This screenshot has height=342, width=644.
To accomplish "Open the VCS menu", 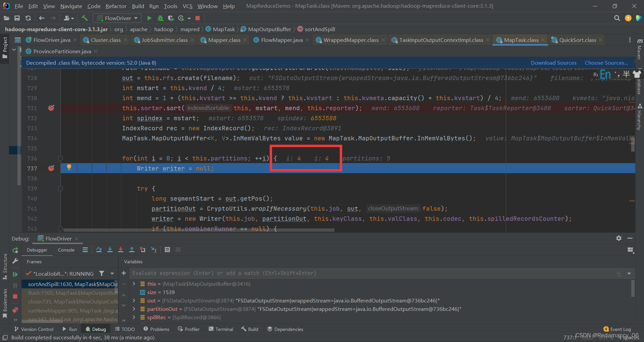I will click(187, 6).
